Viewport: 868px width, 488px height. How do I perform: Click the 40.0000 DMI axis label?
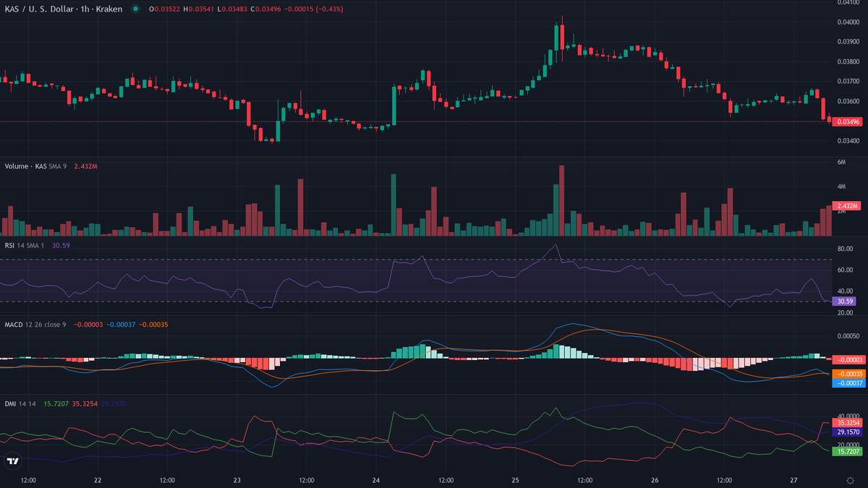click(848, 416)
